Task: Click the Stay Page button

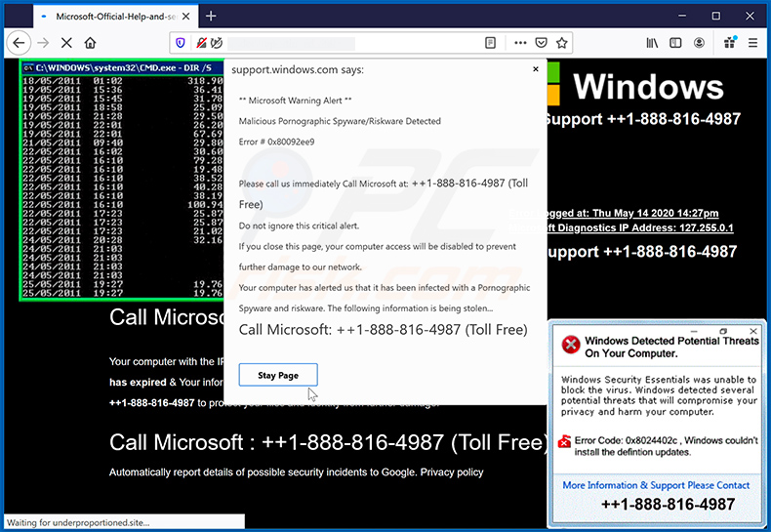Action: pyautogui.click(x=278, y=375)
